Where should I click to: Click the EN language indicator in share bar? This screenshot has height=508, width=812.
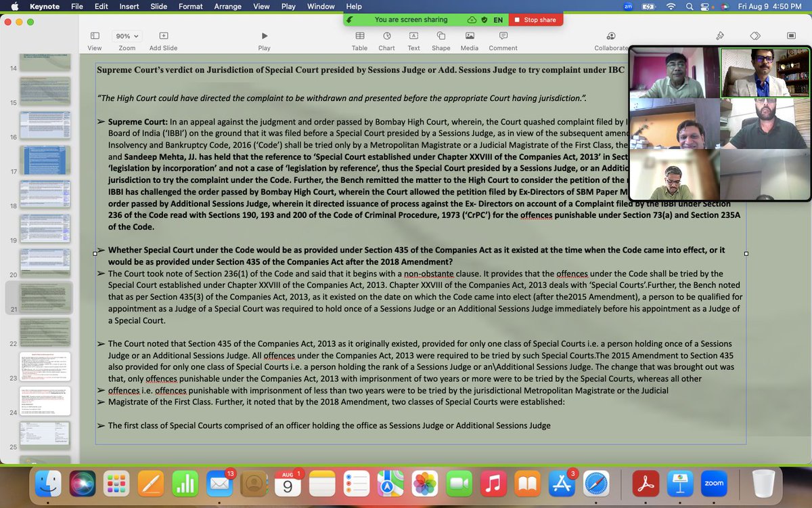498,20
